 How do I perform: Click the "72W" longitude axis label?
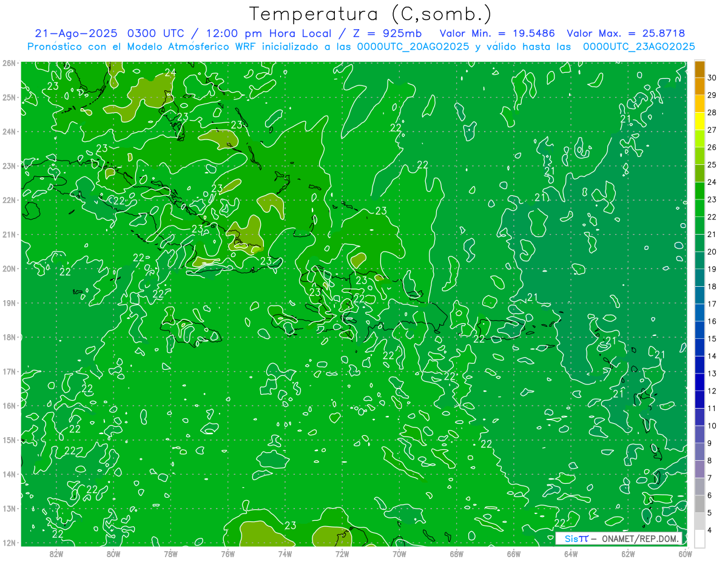tap(342, 554)
